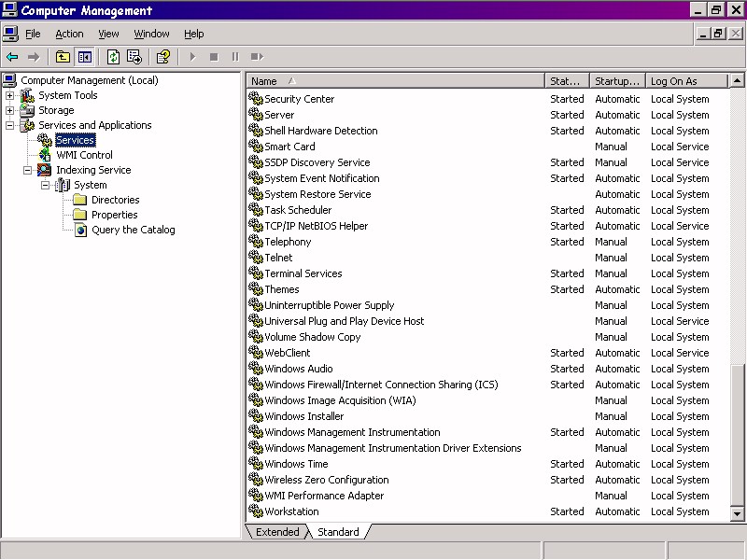The image size is (747, 560).
Task: Select the Telephony service
Action: (x=487, y=242)
